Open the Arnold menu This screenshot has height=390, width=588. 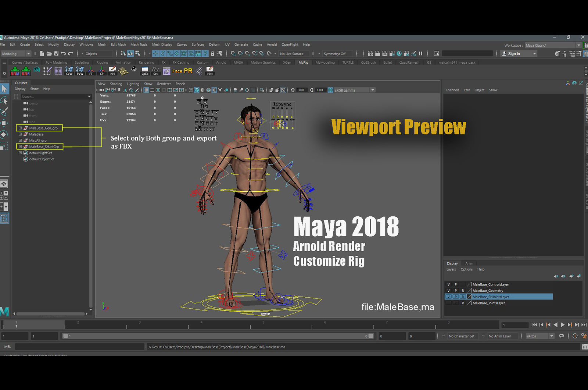tap(272, 45)
